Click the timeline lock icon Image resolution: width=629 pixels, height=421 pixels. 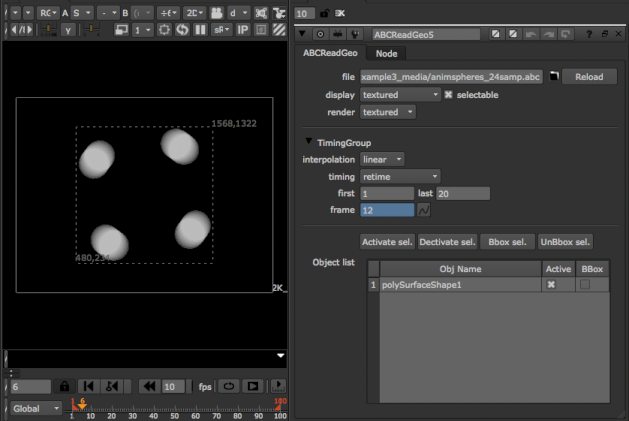(x=64, y=386)
